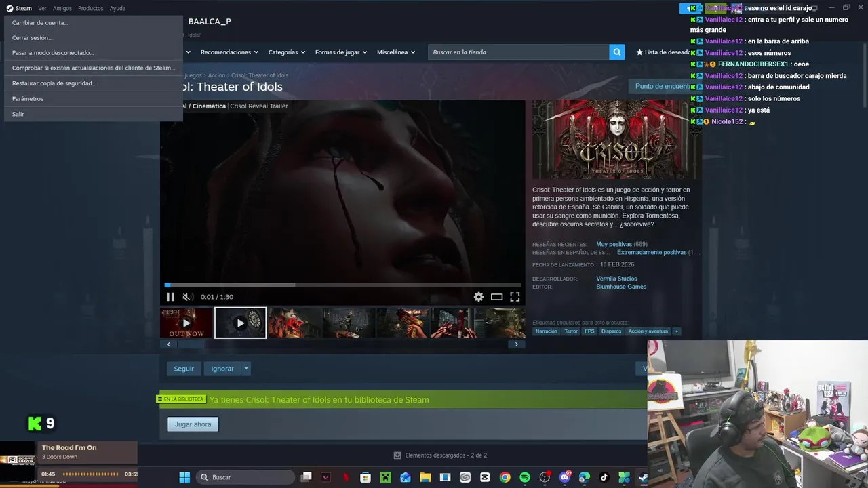The width and height of the screenshot is (868, 488).
Task: Click the search magnifier button in the store
Action: (x=616, y=52)
